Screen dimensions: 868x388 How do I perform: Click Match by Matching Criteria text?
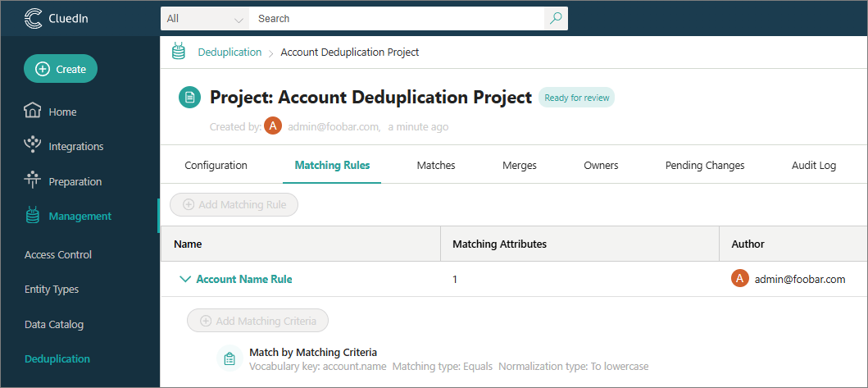pyautogui.click(x=313, y=352)
